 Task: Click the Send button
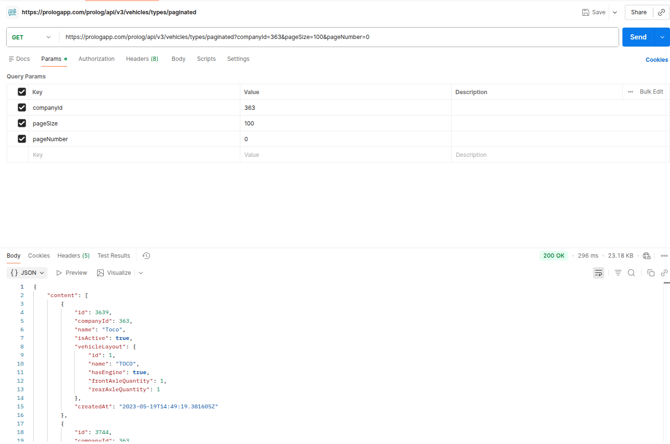[x=637, y=37]
